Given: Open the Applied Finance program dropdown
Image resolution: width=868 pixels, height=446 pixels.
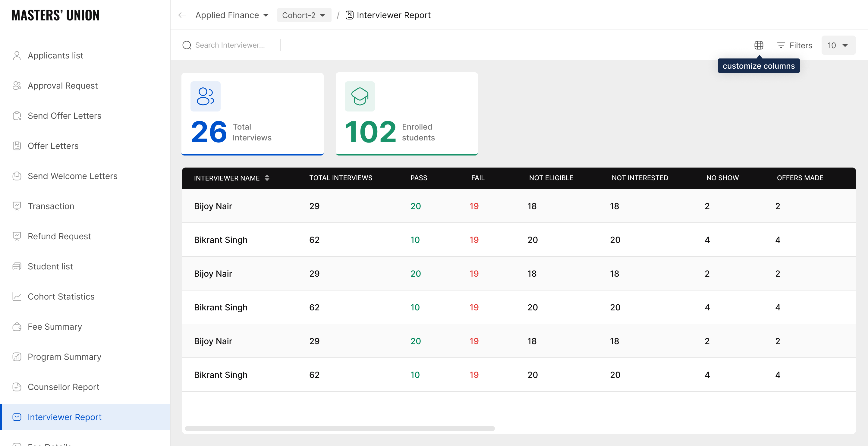Looking at the screenshot, I should [232, 15].
